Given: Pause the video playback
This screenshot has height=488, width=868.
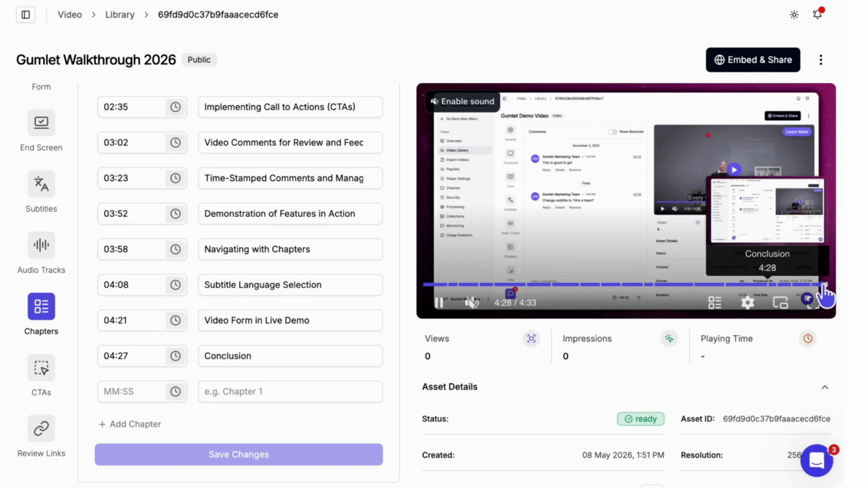Looking at the screenshot, I should click(439, 303).
